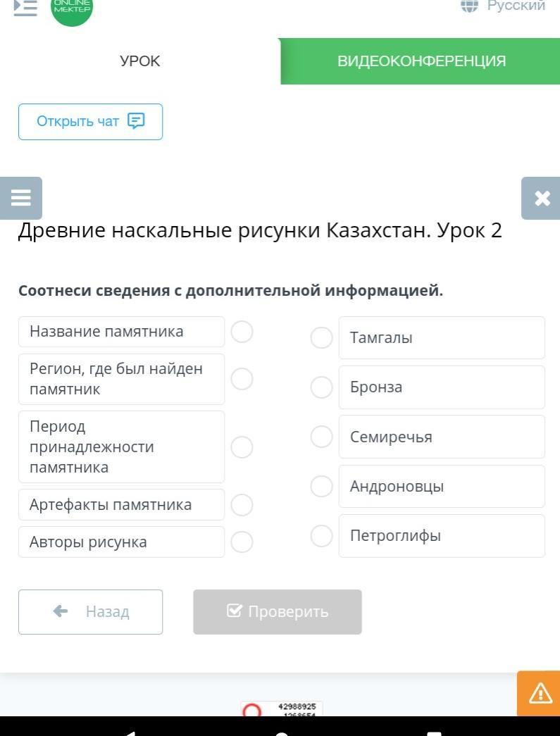Click the Online Mektep logo
This screenshot has width=560, height=736.
72,8
